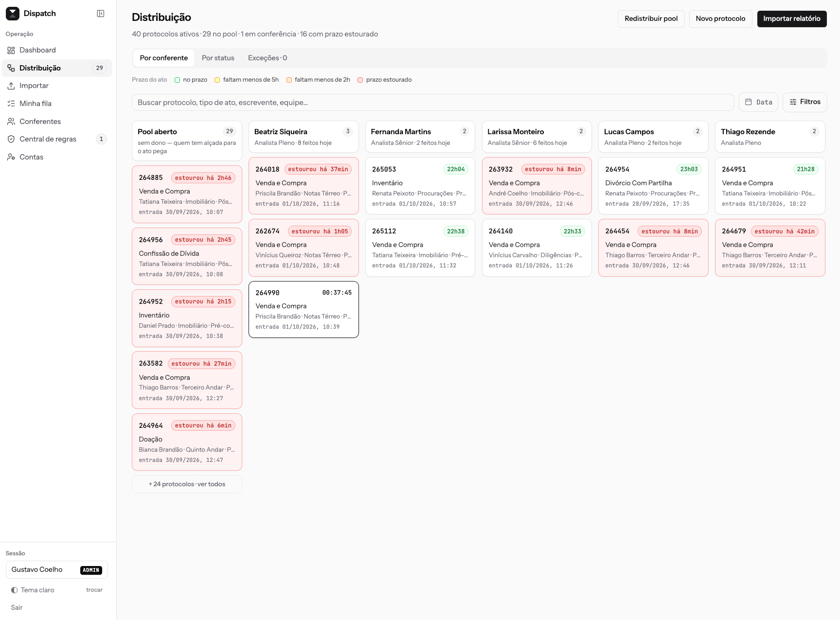Open protocol 265053 Inventário card

click(420, 186)
